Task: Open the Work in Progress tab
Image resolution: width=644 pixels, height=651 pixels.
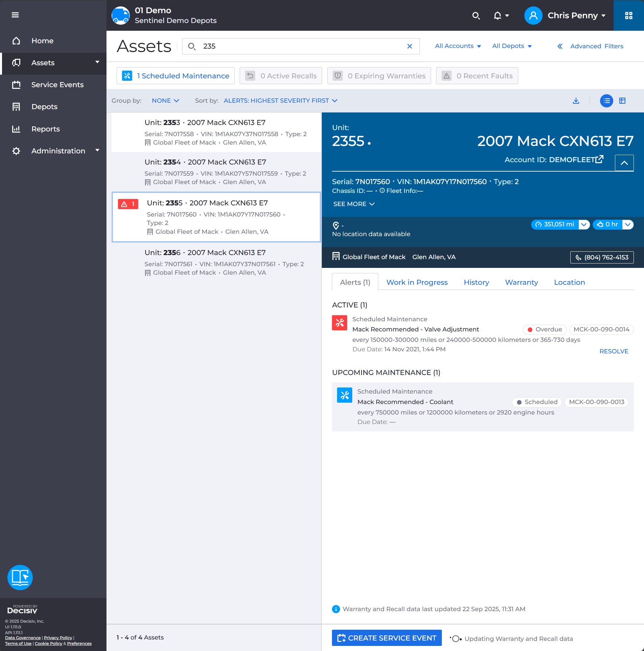Action: coord(417,282)
